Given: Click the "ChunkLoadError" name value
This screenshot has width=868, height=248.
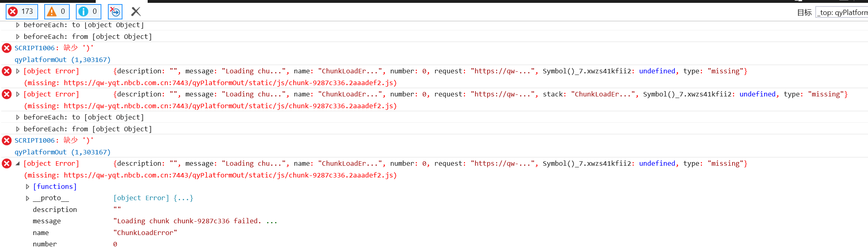Looking at the screenshot, I should 145,233.
